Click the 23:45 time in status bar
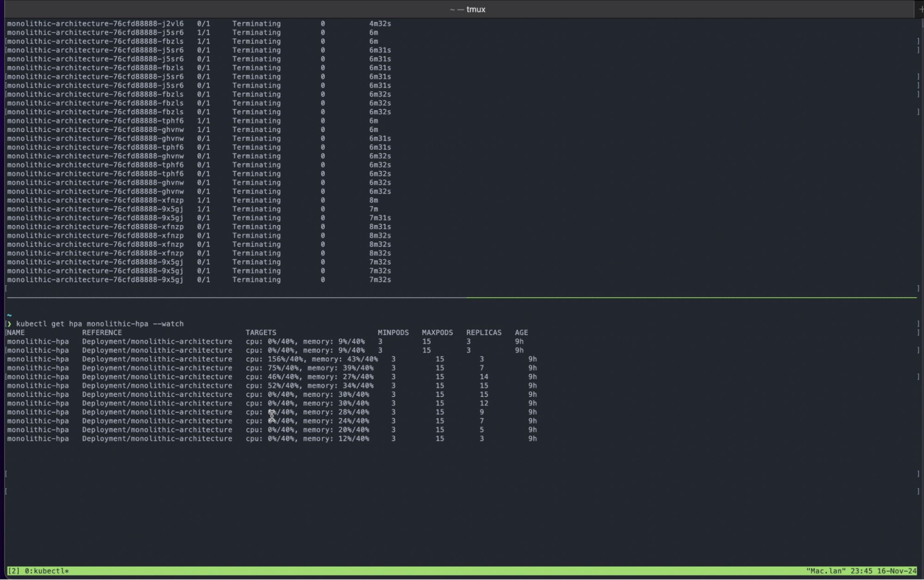 (862, 571)
